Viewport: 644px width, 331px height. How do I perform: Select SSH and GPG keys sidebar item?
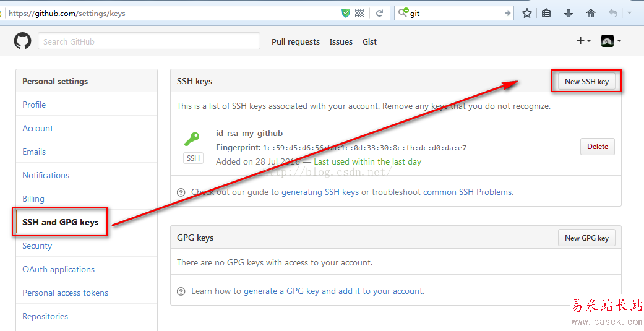(61, 222)
